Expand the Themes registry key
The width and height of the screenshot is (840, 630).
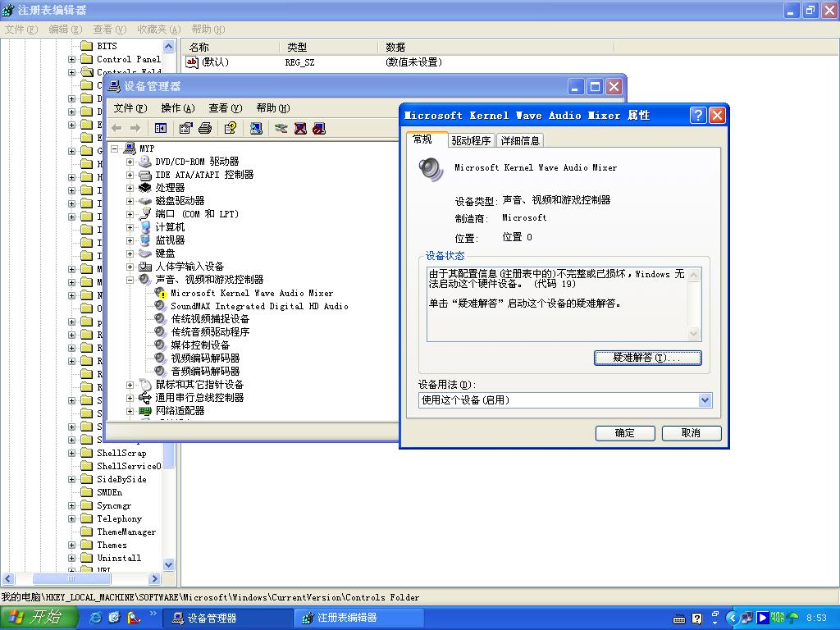72,546
